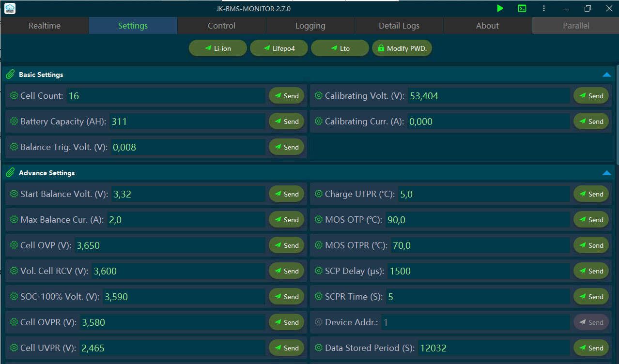Viewport: 619px width, 364px height.
Task: Send the Battery Capacity value
Action: coord(287,121)
